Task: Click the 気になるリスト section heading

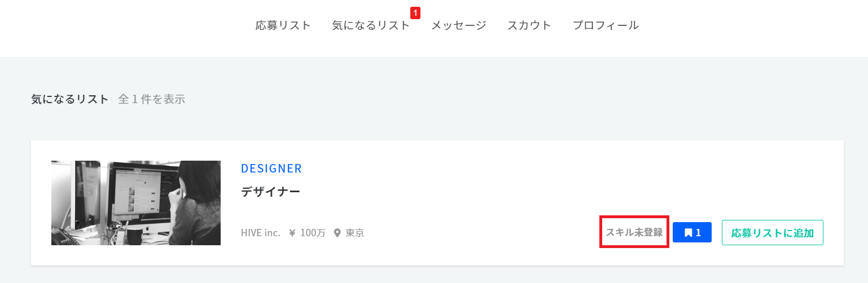Action: pyautogui.click(x=70, y=100)
